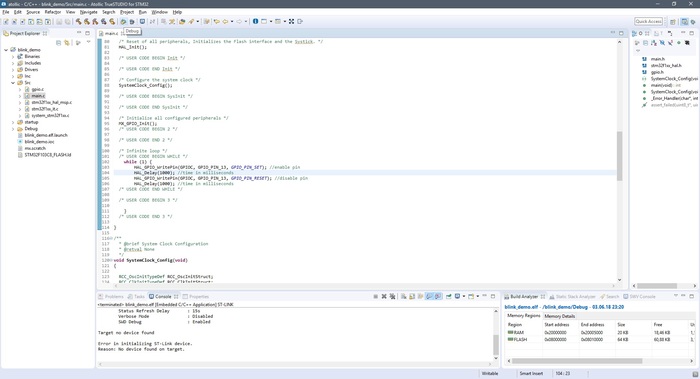Select gpio.c in the Src folder

pos(38,89)
